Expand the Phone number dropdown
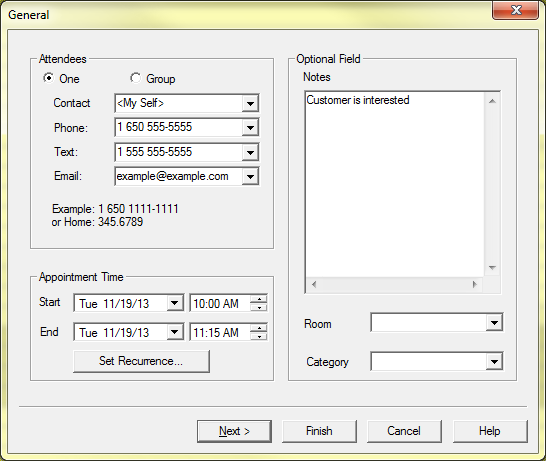The image size is (546, 461). 250,128
